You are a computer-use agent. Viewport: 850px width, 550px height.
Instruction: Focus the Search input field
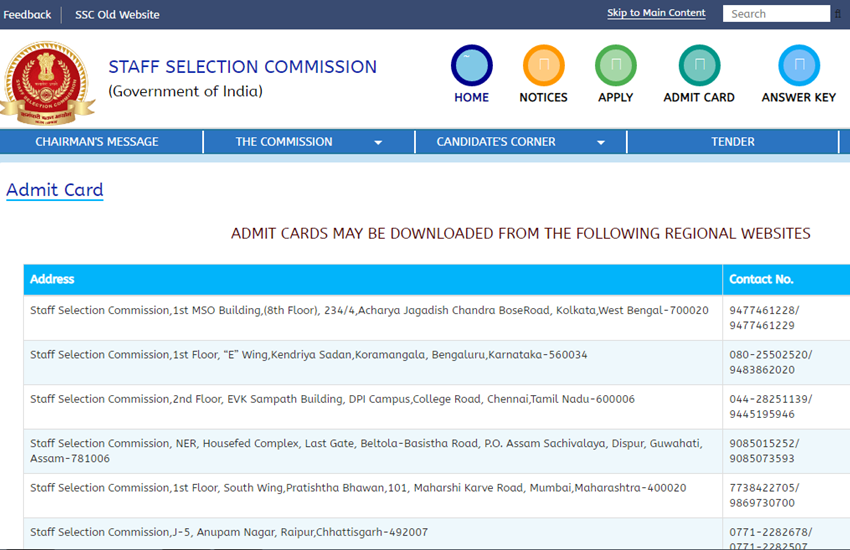[x=778, y=14]
